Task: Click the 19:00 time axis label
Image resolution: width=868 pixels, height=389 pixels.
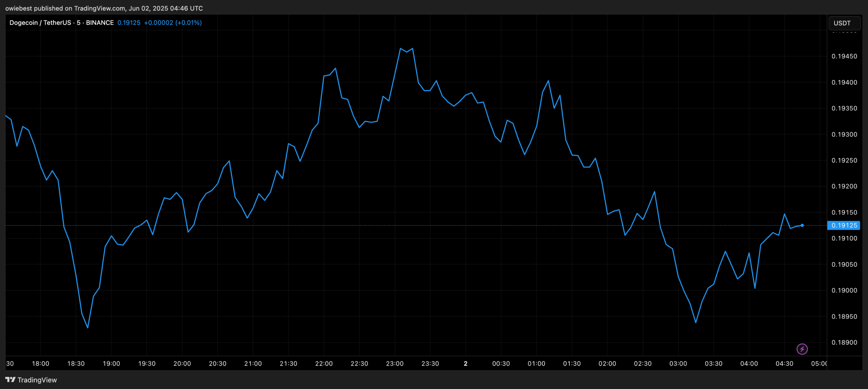Action: tap(111, 364)
